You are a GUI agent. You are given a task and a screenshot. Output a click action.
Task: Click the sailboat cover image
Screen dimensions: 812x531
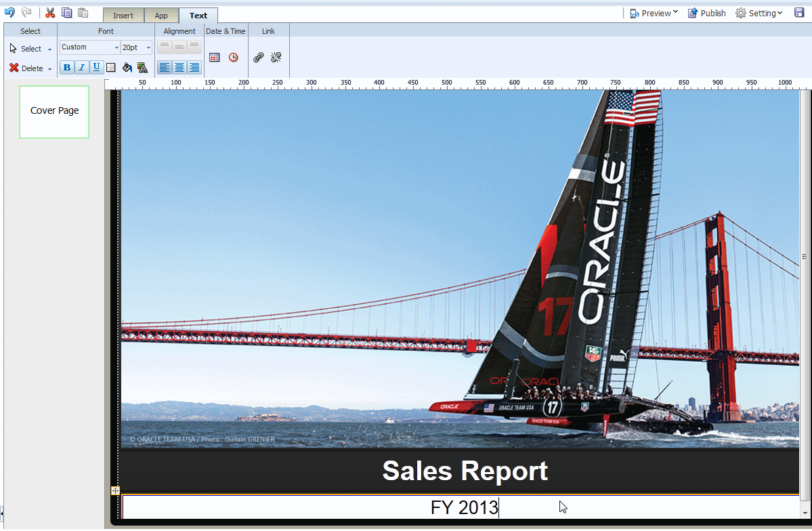[x=460, y=268]
